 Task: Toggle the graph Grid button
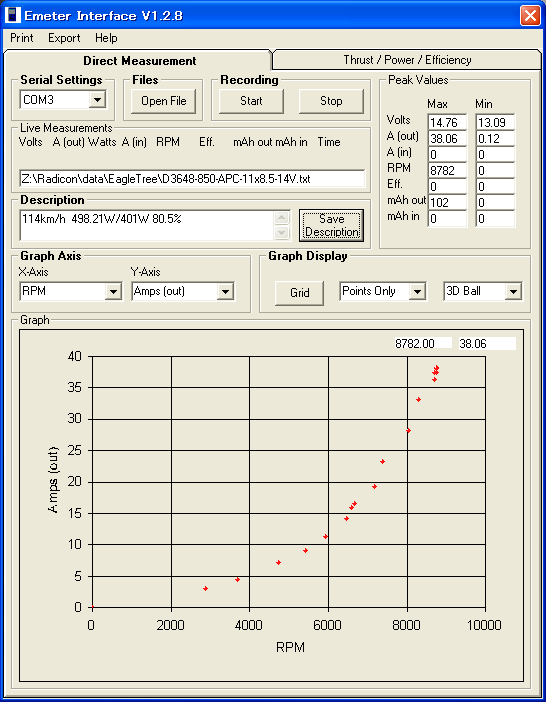coord(299,293)
